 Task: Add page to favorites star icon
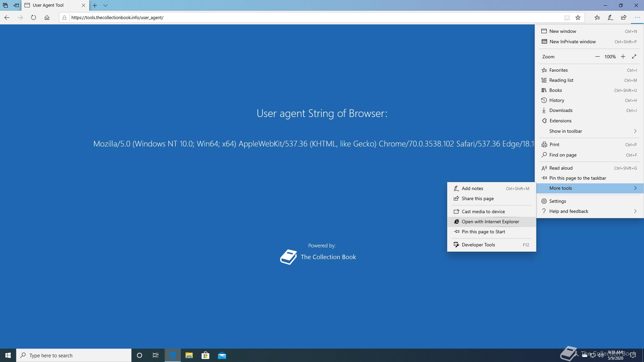578,17
